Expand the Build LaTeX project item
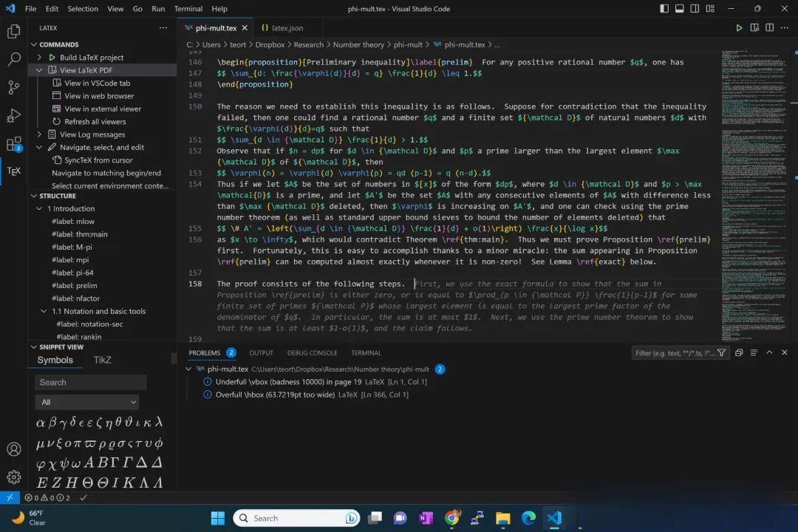Image resolution: width=798 pixels, height=532 pixels. 39,58
